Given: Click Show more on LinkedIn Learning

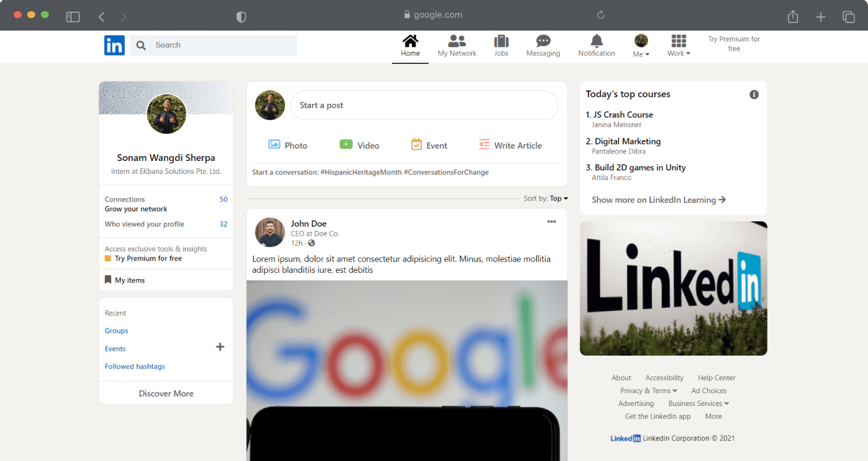Looking at the screenshot, I should tap(659, 200).
